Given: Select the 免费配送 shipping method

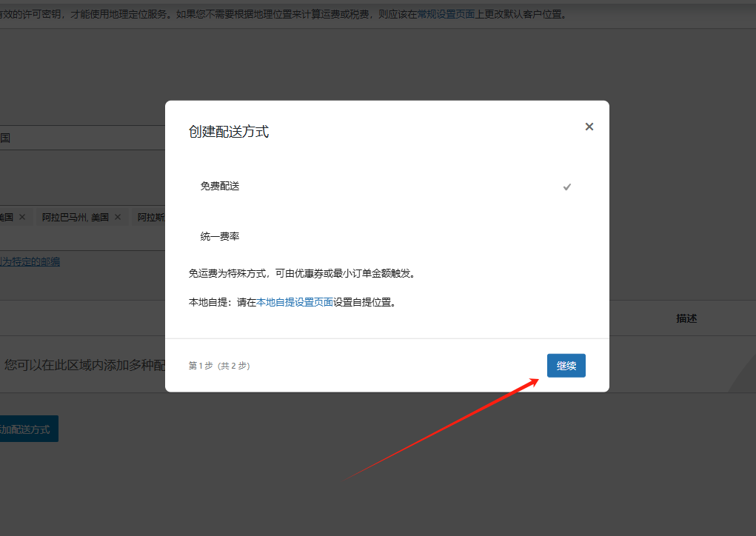Looking at the screenshot, I should pyautogui.click(x=220, y=186).
